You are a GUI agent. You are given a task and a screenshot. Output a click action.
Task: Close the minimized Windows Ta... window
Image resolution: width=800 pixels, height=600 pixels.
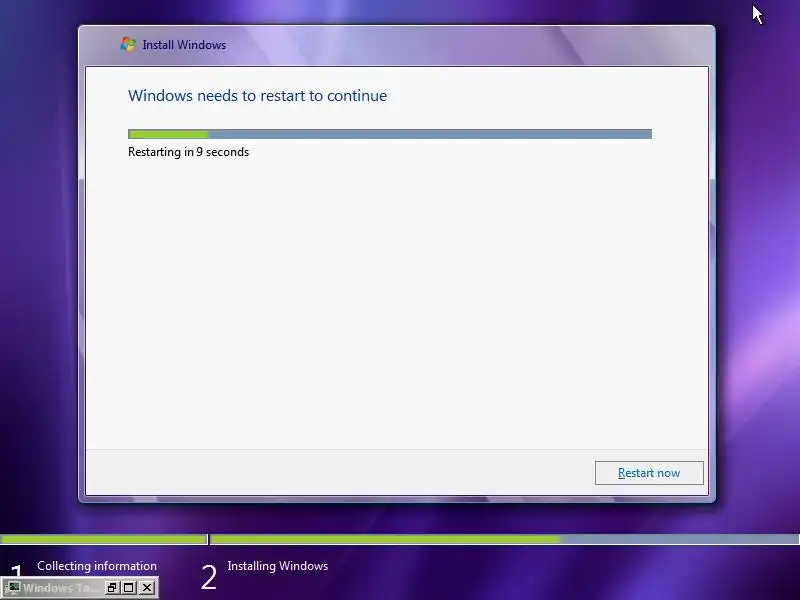[147, 588]
